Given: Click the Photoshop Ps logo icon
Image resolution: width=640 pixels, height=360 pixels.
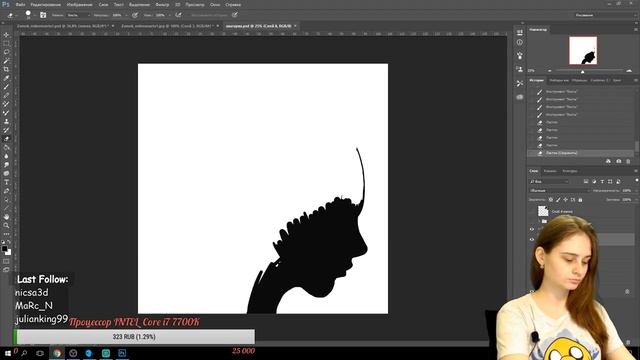Looking at the screenshot, I should (6, 4).
